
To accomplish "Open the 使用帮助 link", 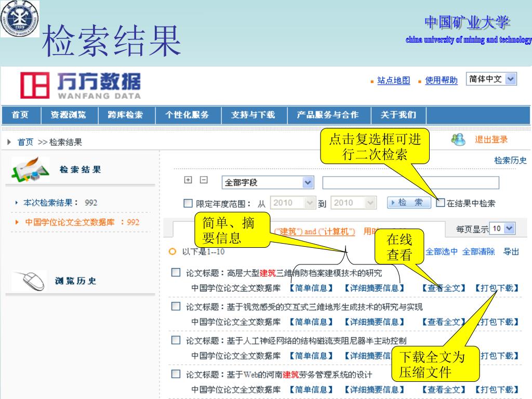I will coord(442,81).
